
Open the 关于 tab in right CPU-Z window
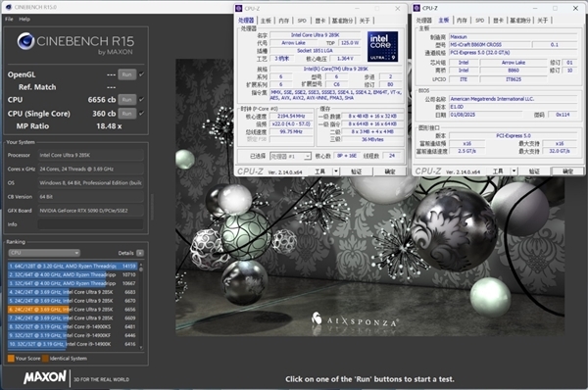click(x=543, y=21)
